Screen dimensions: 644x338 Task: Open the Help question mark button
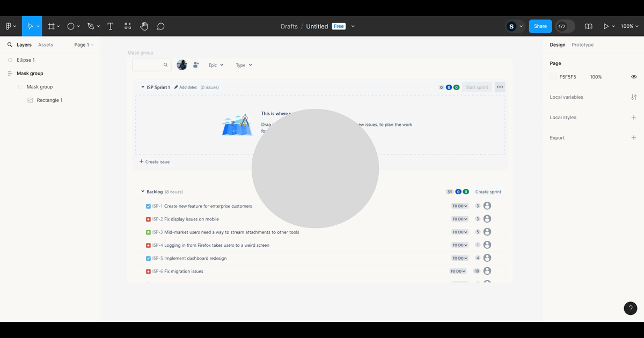[x=631, y=308]
